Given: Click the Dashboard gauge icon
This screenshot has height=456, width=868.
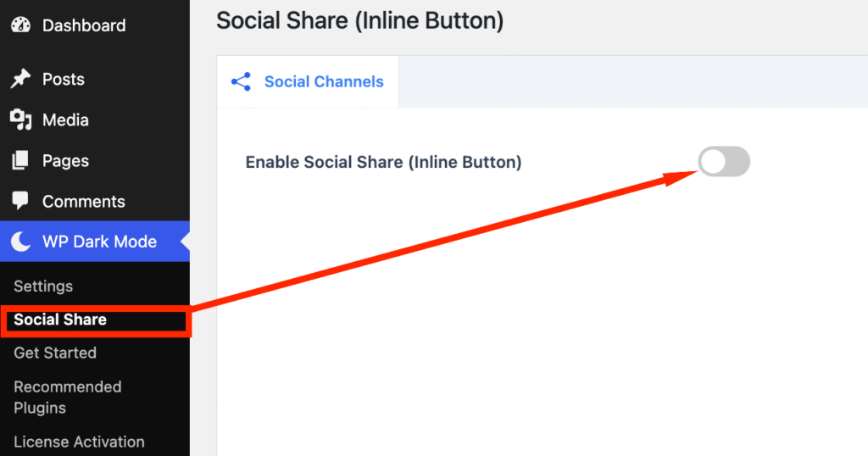Looking at the screenshot, I should 21,25.
